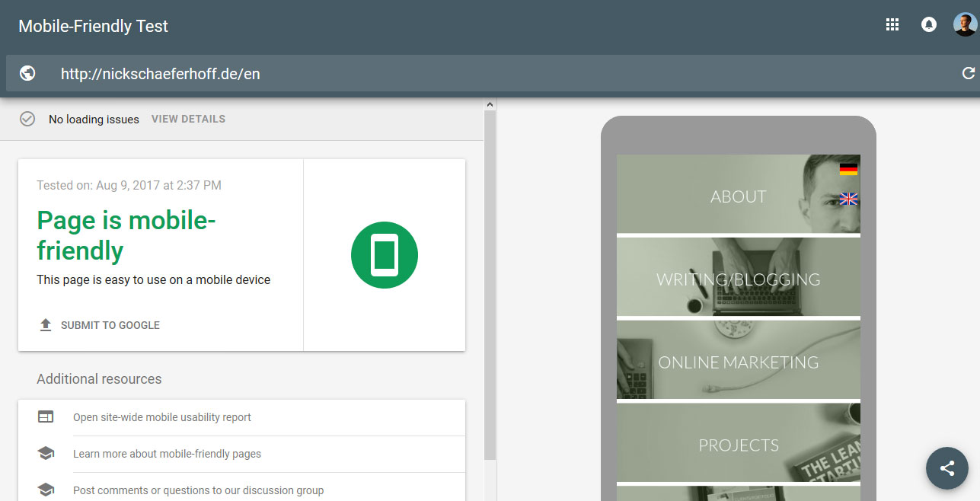Viewport: 980px width, 501px height.
Task: Open the notifications bell
Action: click(929, 25)
